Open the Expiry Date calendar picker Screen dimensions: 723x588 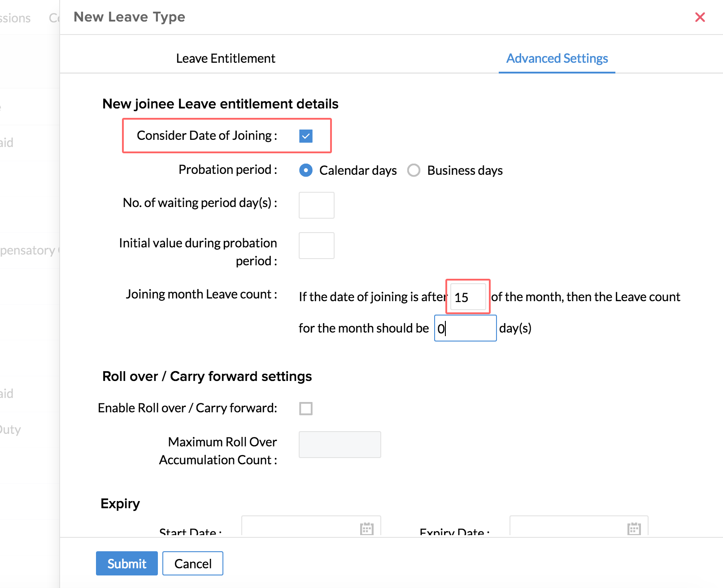[x=634, y=529]
